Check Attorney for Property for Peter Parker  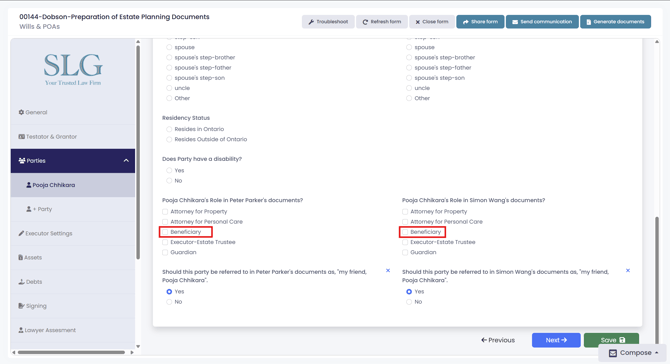click(x=165, y=211)
